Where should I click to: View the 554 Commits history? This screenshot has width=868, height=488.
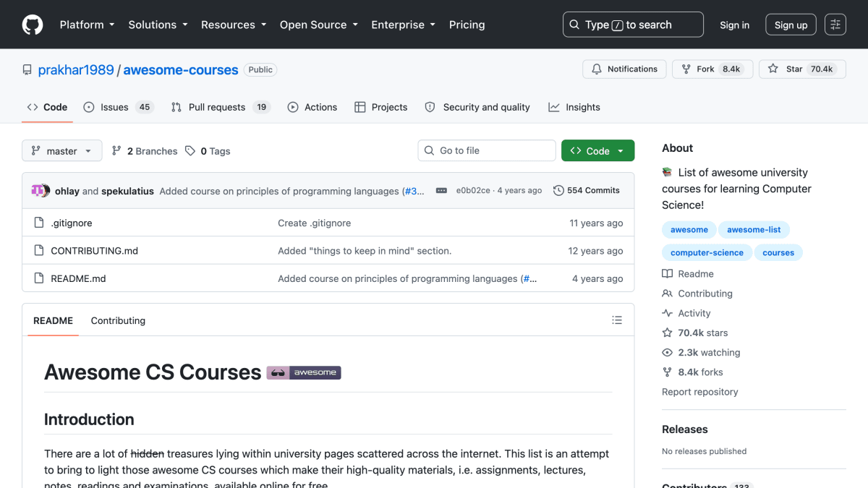point(587,191)
